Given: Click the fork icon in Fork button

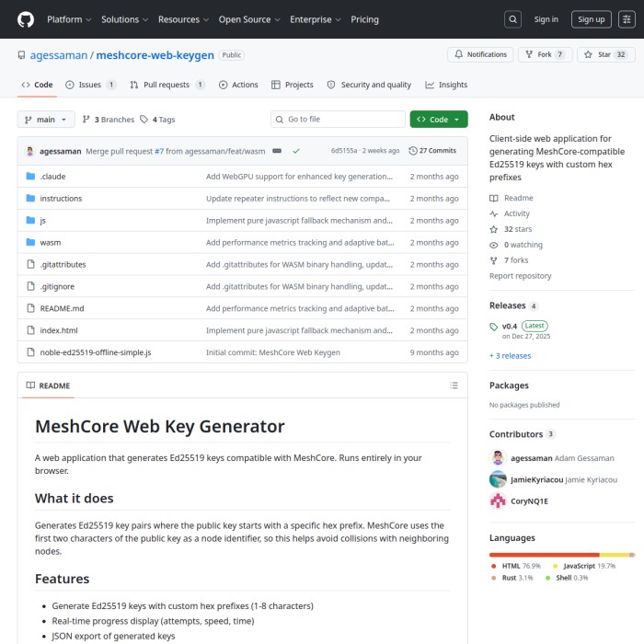Looking at the screenshot, I should 529,54.
